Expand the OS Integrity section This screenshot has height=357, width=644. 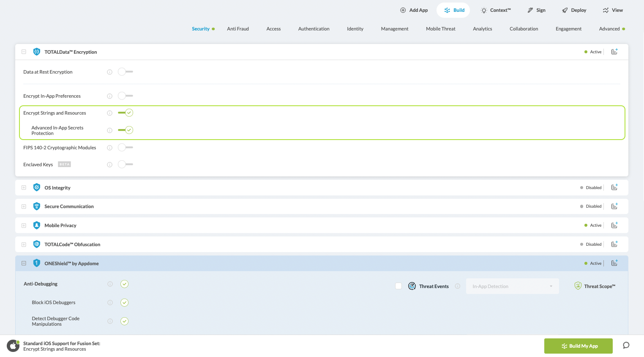coord(24,187)
